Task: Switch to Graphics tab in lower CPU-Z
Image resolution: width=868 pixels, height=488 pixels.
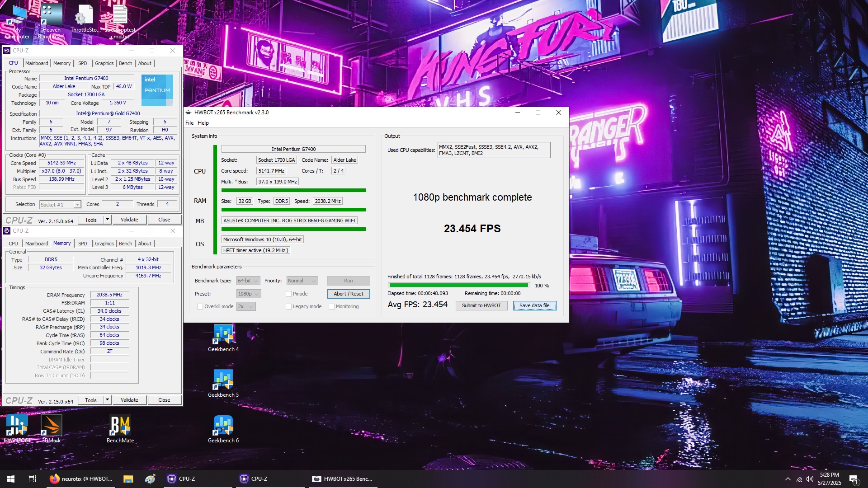Action: click(104, 244)
